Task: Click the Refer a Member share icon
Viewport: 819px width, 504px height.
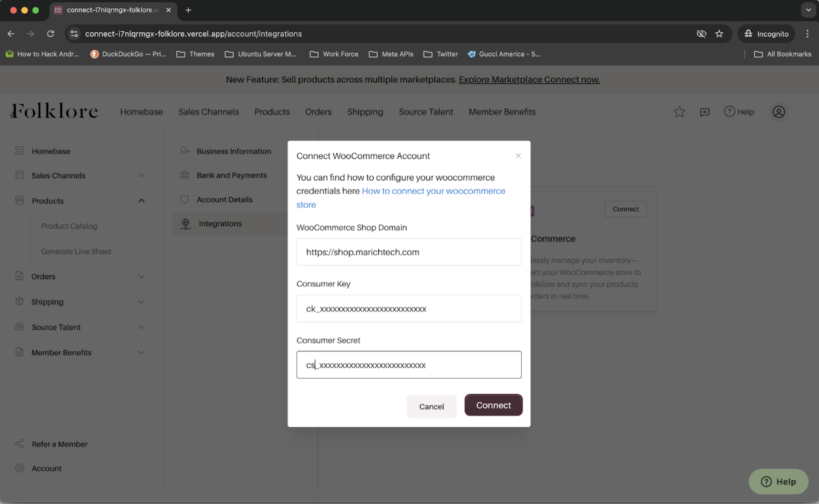Action: [x=19, y=444]
